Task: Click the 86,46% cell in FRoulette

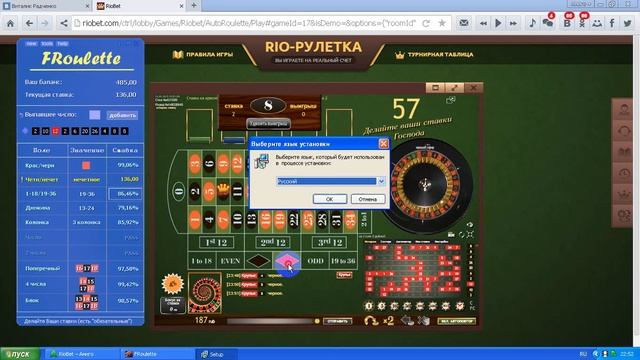Action: point(126,193)
